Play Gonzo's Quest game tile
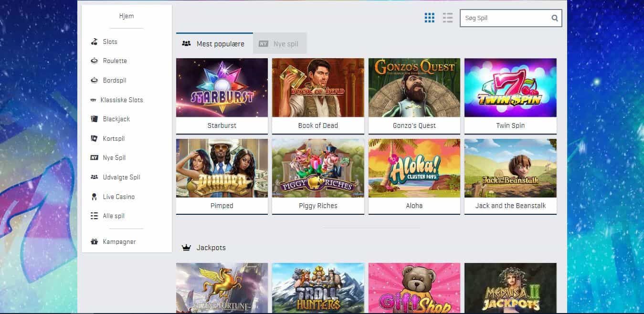This screenshot has width=644, height=314. (414, 88)
